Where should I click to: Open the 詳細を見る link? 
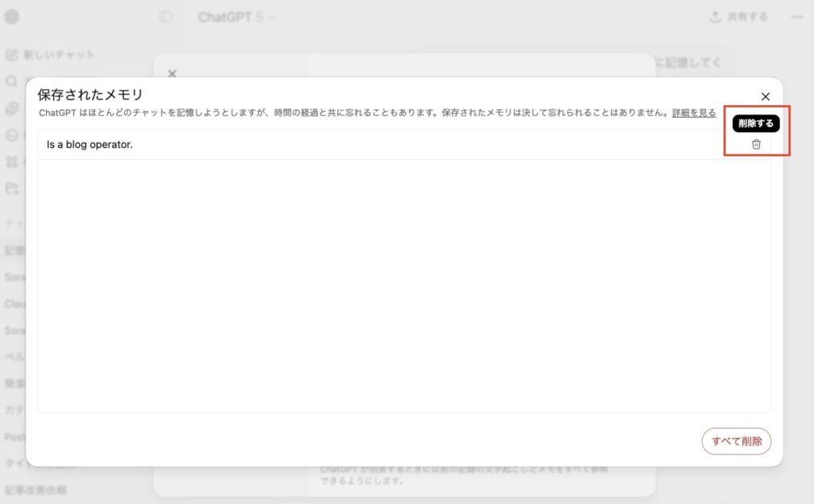(693, 113)
